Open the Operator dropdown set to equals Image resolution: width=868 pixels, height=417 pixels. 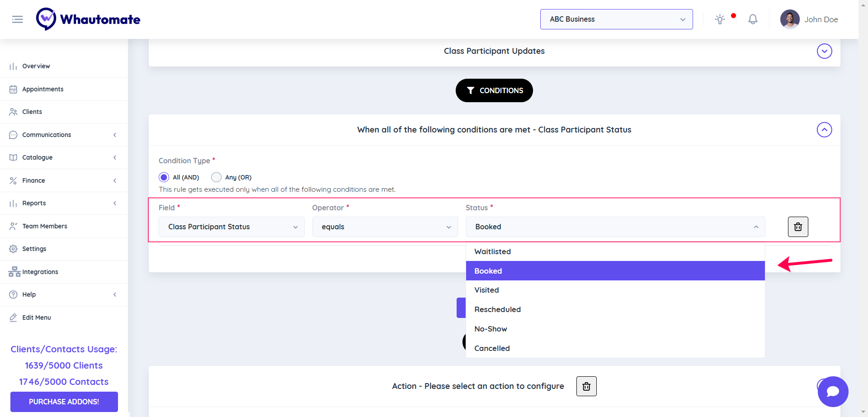[x=385, y=227]
